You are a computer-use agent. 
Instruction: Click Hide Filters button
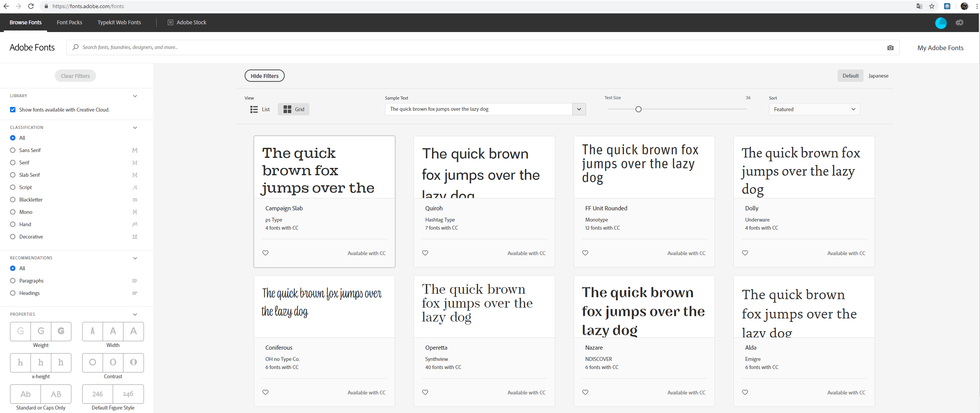[x=265, y=76]
